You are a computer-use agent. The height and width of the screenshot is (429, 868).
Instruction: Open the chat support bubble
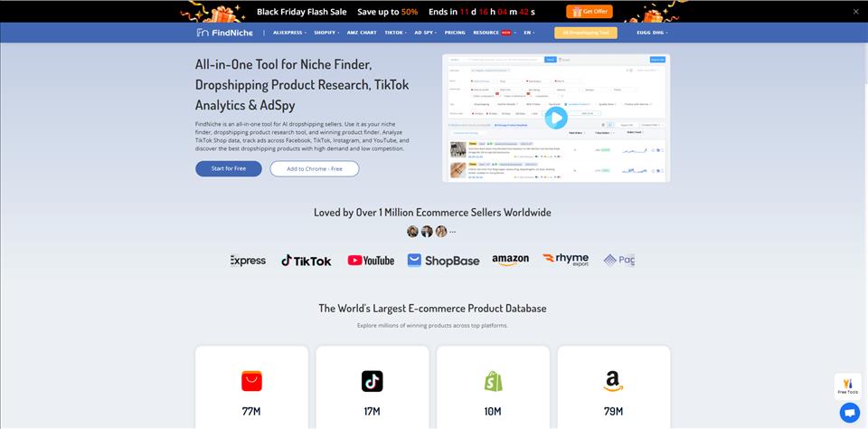coord(849,413)
